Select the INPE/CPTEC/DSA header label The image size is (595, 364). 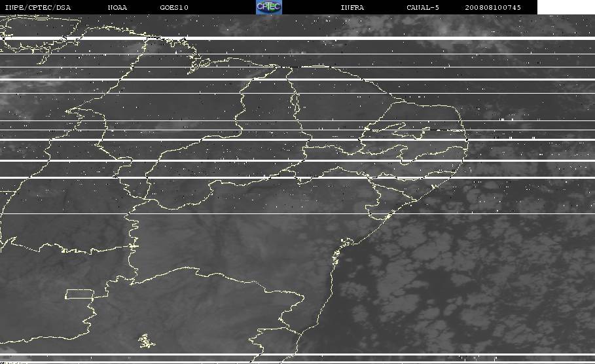coord(37,8)
